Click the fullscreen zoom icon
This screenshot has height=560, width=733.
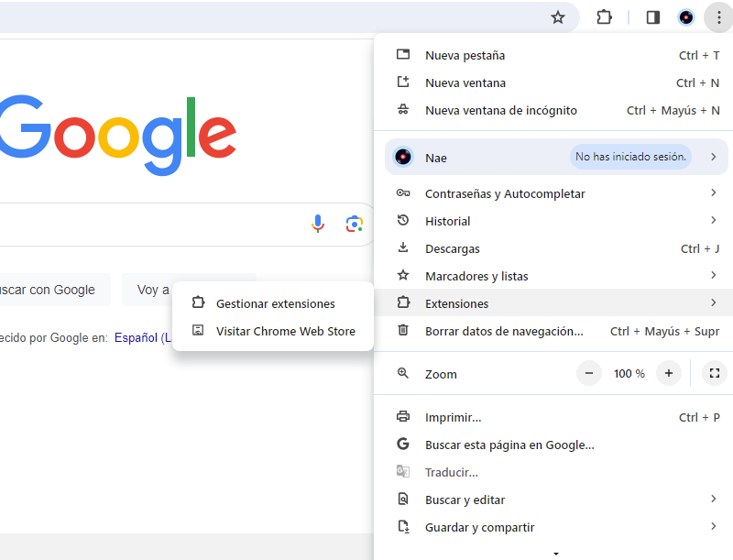coord(714,373)
